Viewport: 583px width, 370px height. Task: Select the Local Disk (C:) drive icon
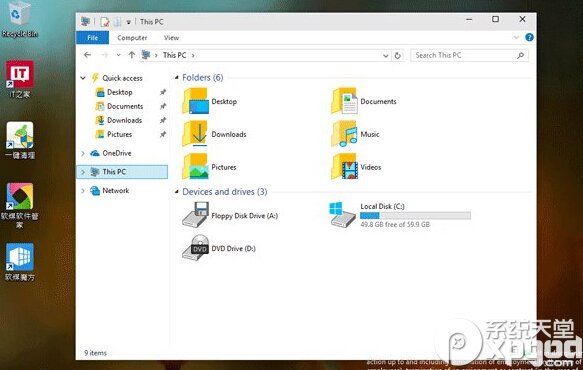[x=342, y=215]
